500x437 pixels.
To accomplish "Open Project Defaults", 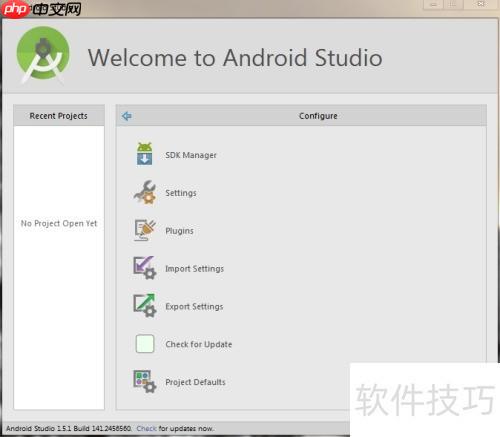I will (x=195, y=382).
